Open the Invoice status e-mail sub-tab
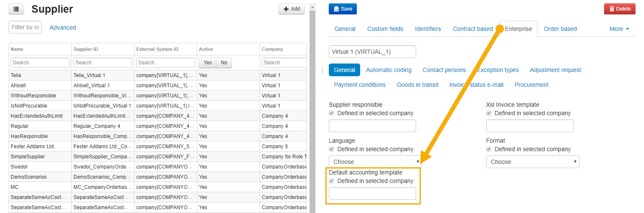The height and width of the screenshot is (213, 644). 476,85
